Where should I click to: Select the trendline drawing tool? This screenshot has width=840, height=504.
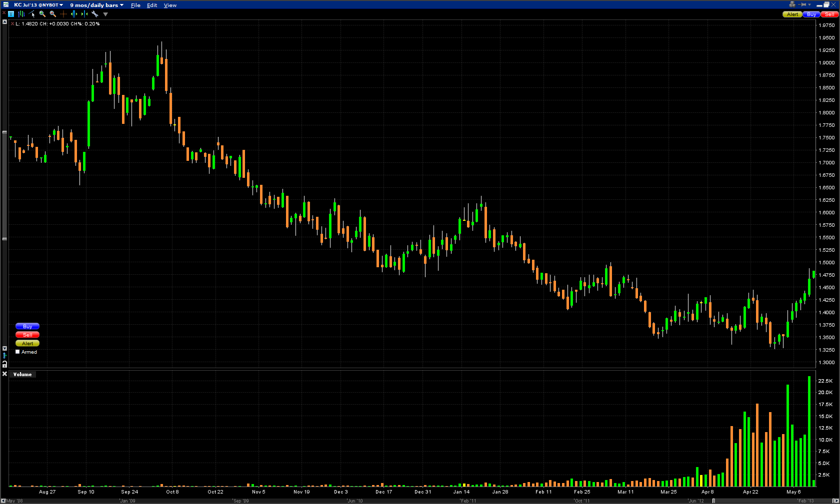coord(32,14)
